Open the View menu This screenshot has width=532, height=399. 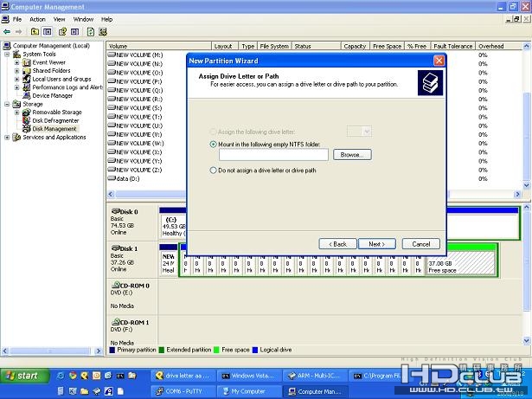click(x=59, y=19)
